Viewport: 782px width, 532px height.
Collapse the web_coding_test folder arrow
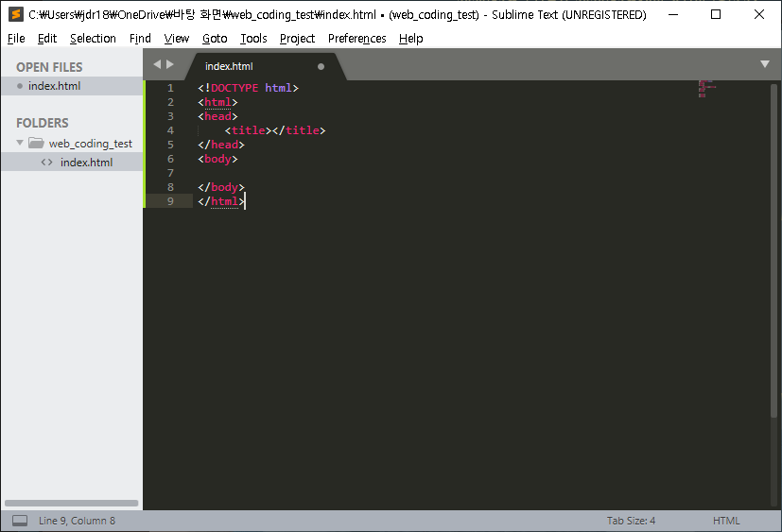pyautogui.click(x=20, y=143)
